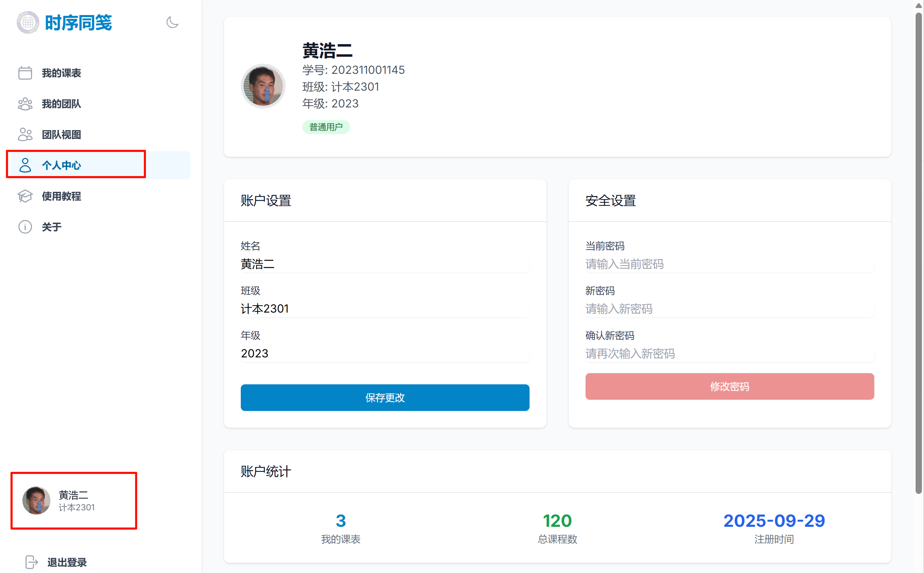The width and height of the screenshot is (924, 573).
Task: Open the 使用教程 graduation cap icon
Action: tap(25, 196)
